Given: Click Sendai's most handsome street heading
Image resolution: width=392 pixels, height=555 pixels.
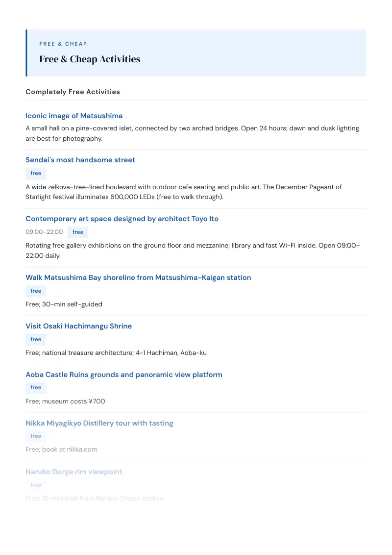Looking at the screenshot, I should (x=80, y=160).
